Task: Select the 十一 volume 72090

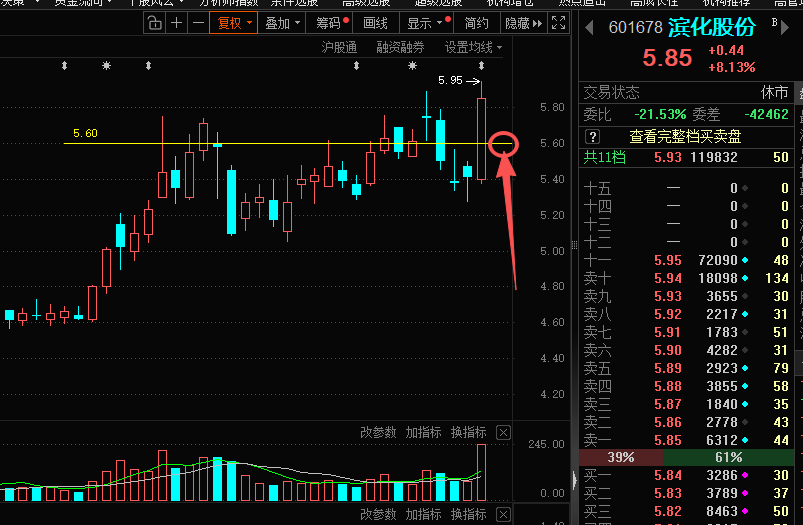Action: [718, 260]
